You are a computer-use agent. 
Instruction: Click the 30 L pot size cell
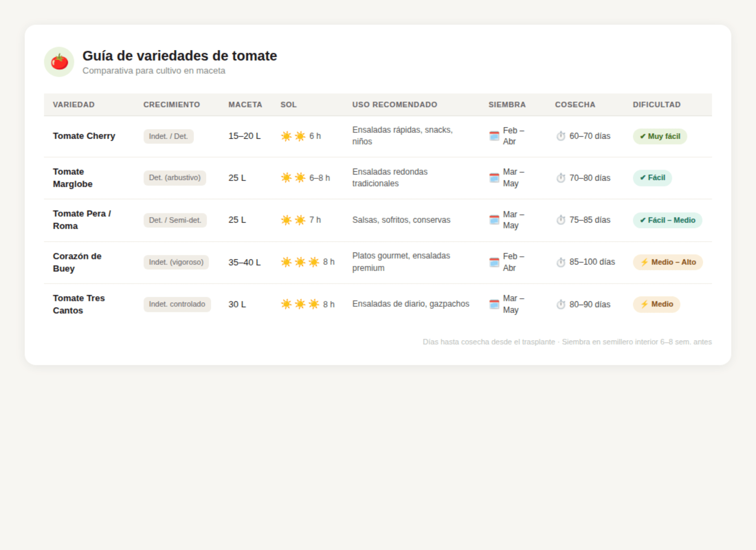237,304
